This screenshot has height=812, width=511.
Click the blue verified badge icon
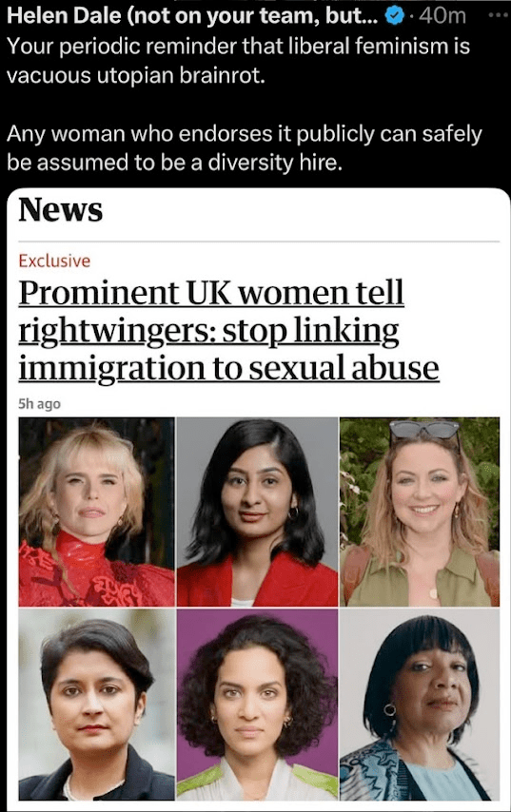tap(395, 16)
